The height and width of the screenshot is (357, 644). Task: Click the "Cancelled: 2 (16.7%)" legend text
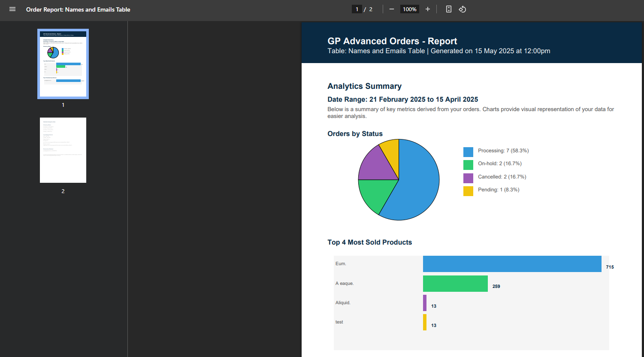coord(502,177)
